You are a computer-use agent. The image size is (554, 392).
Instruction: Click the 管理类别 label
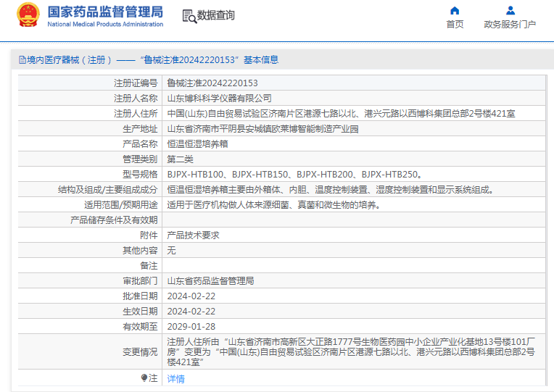140,159
